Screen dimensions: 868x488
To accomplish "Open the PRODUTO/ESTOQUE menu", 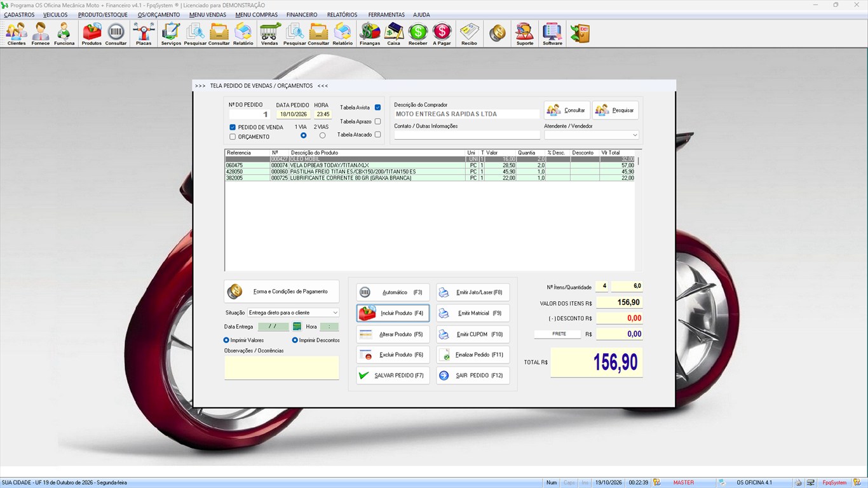I will [102, 15].
